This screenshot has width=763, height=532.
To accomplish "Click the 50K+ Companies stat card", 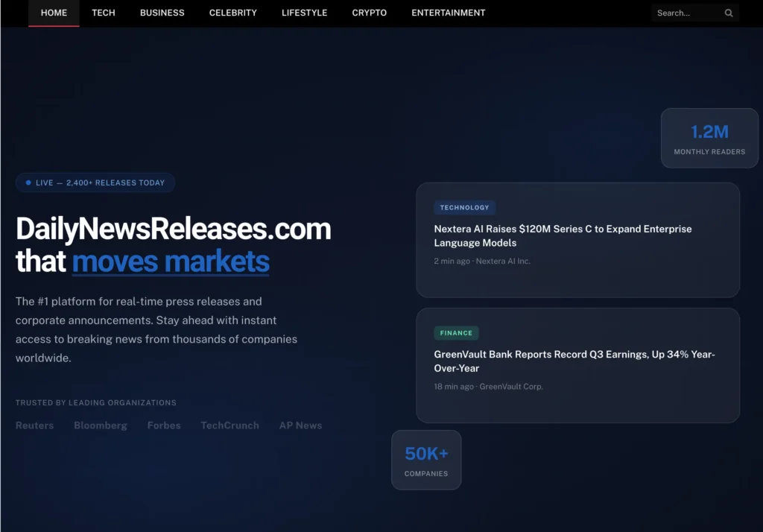I will [x=426, y=460].
